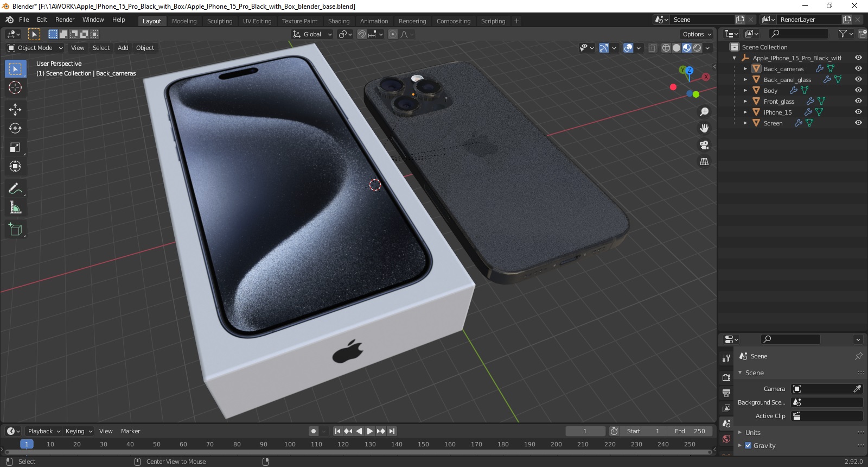
Task: Open the viewport Select menu
Action: tap(101, 48)
